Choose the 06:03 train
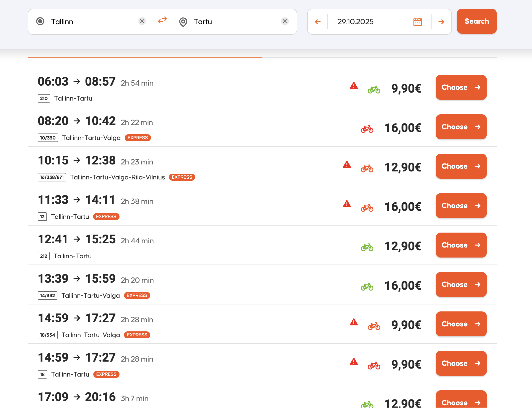Image resolution: width=532 pixels, height=408 pixels. [461, 87]
